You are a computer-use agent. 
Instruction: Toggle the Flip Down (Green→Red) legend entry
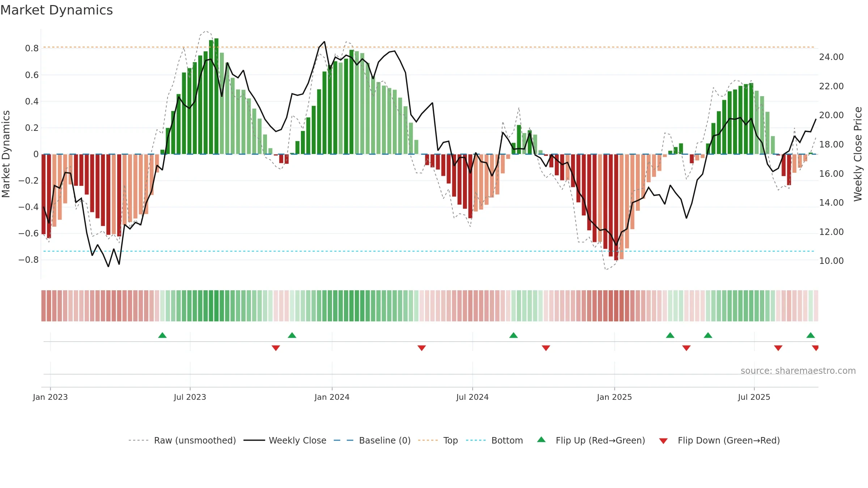coord(719,440)
